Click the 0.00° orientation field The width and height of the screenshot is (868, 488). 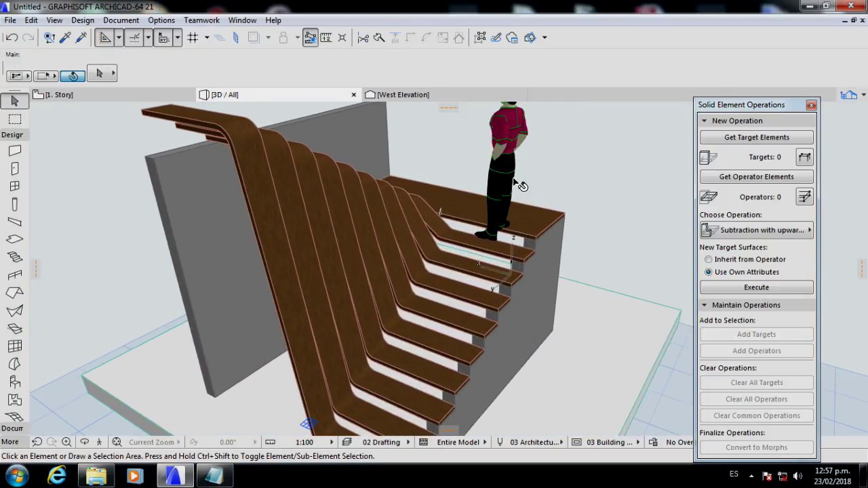[228, 442]
